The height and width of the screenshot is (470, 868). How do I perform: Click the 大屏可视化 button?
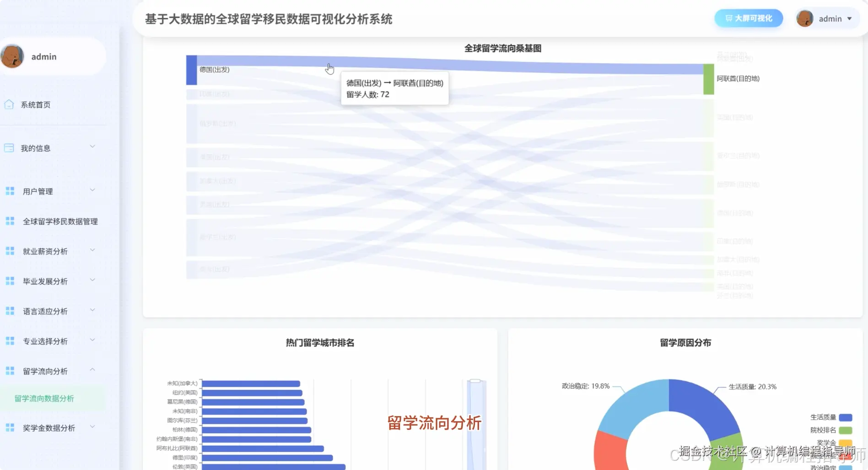(749, 18)
